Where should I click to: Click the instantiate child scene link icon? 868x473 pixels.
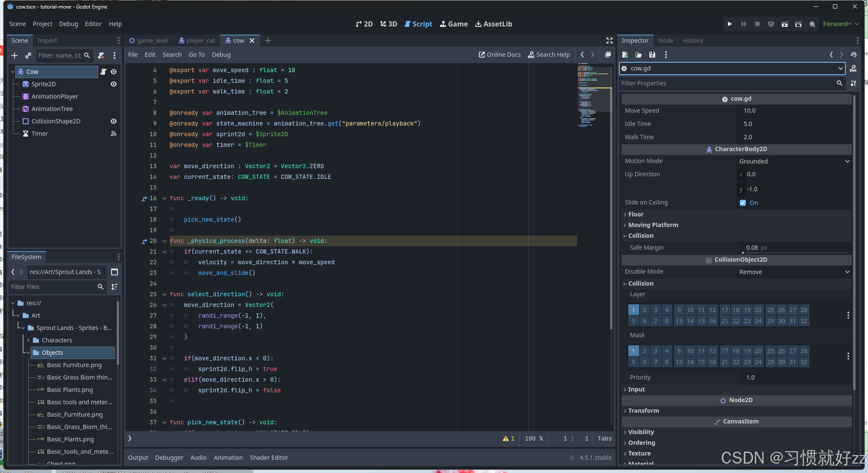point(28,55)
